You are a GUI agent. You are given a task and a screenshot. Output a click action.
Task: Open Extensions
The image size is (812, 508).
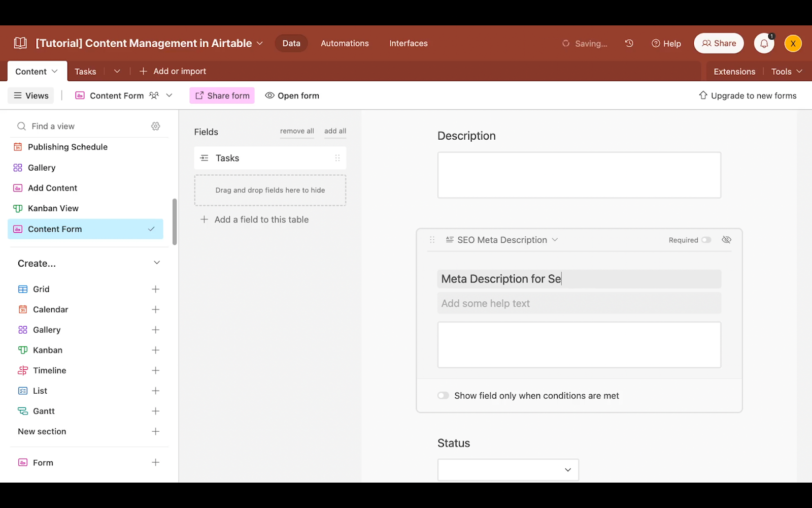(x=734, y=72)
